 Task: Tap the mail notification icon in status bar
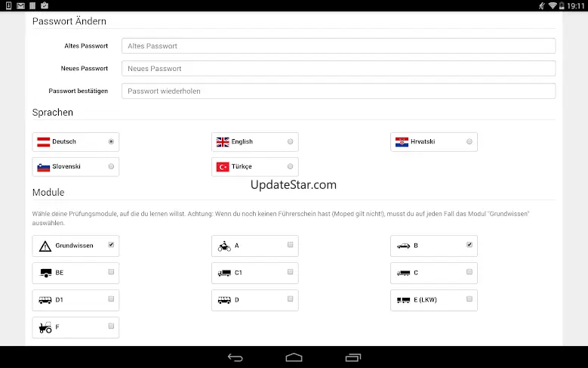point(20,5)
